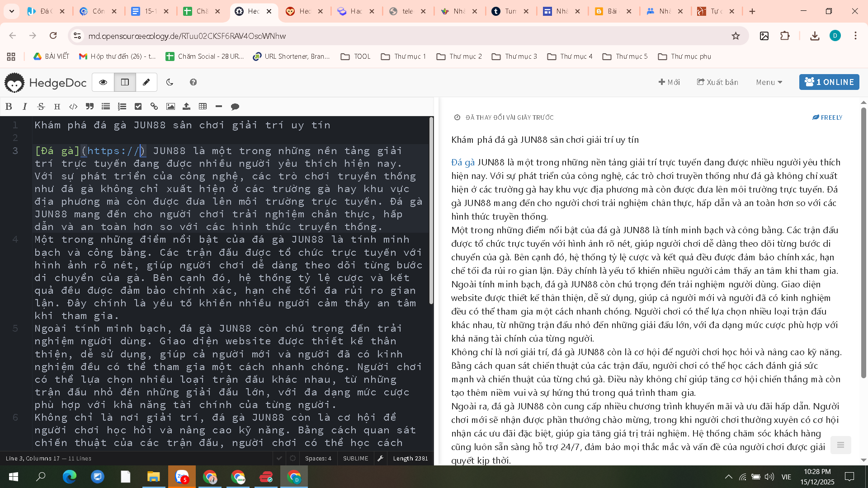
Task: Open SUBLIME keymap selector in status bar
Action: click(x=355, y=458)
